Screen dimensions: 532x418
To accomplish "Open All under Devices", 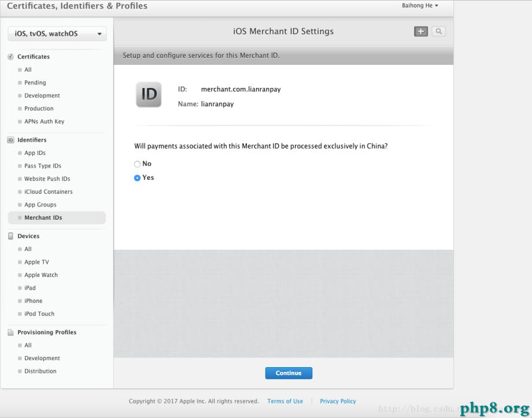I will (28, 249).
